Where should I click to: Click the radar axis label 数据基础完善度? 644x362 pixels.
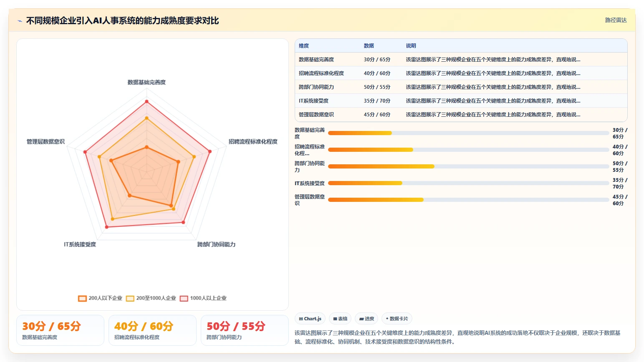pos(146,83)
